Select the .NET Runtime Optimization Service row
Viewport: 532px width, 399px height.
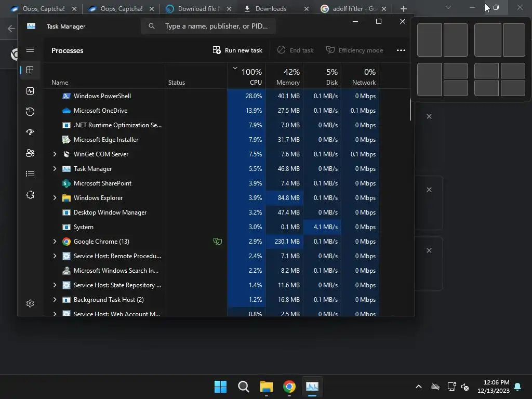pos(212,125)
